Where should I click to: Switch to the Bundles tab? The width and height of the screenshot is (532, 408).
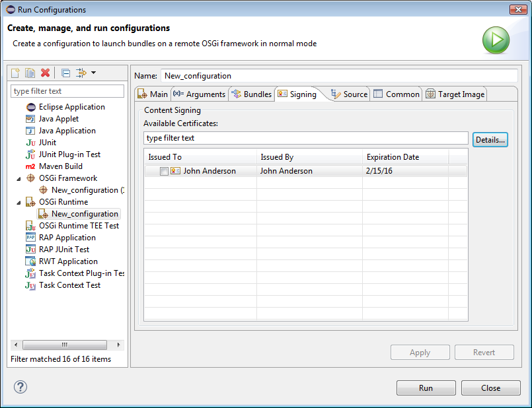[x=251, y=94]
